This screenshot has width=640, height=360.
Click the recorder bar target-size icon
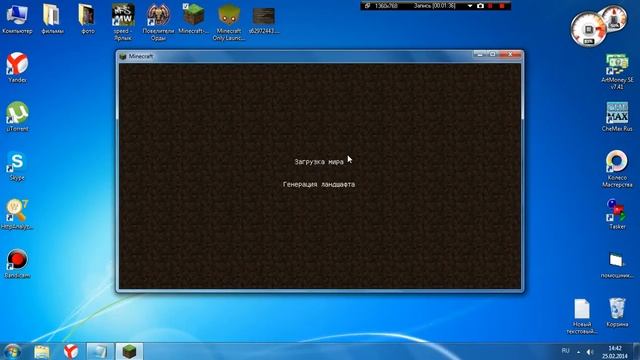367,6
